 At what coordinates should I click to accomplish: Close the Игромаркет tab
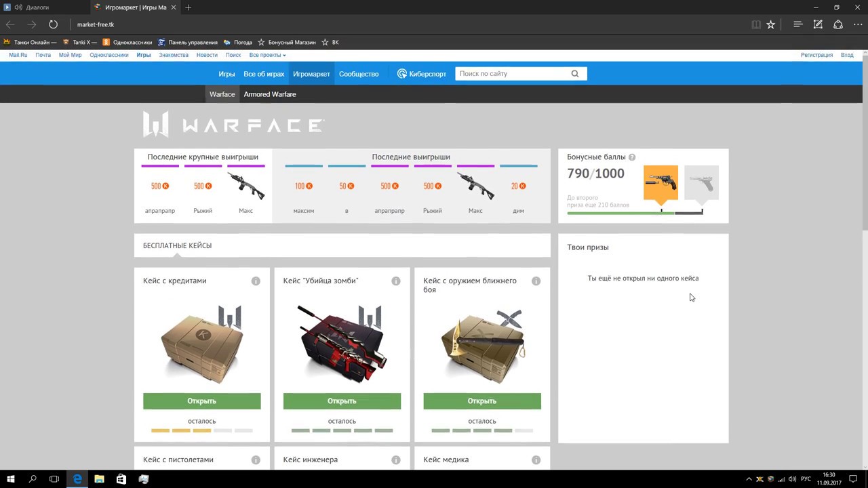pos(173,7)
